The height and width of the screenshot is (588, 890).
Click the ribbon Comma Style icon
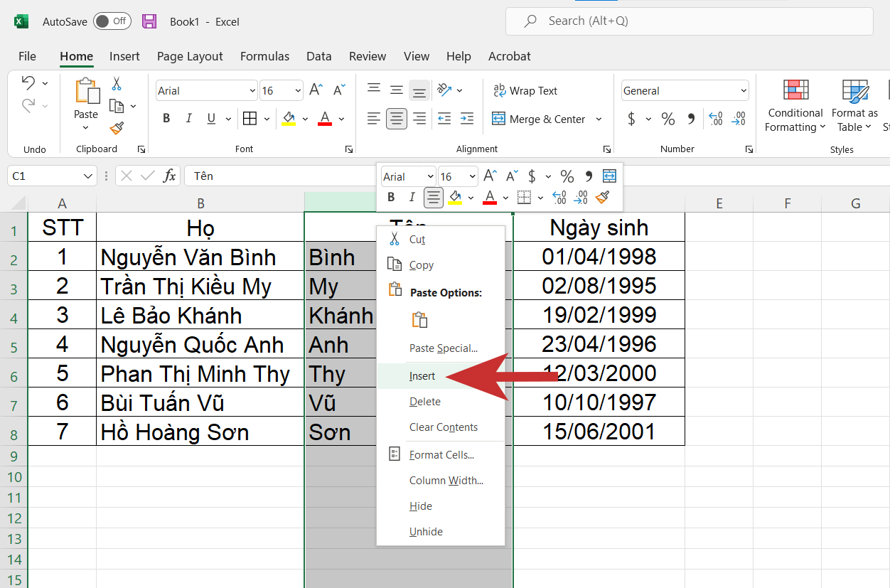tap(691, 119)
